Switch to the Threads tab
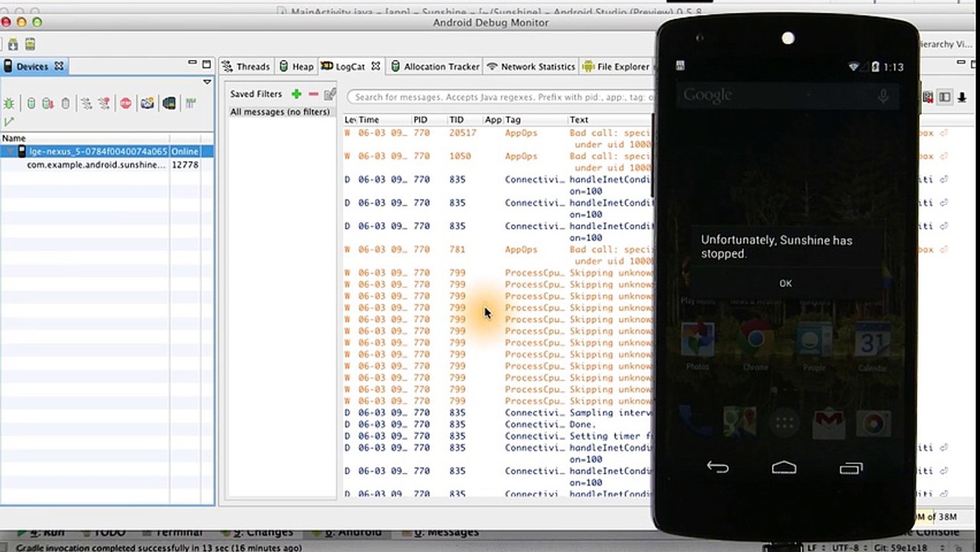The image size is (980, 552). point(245,67)
